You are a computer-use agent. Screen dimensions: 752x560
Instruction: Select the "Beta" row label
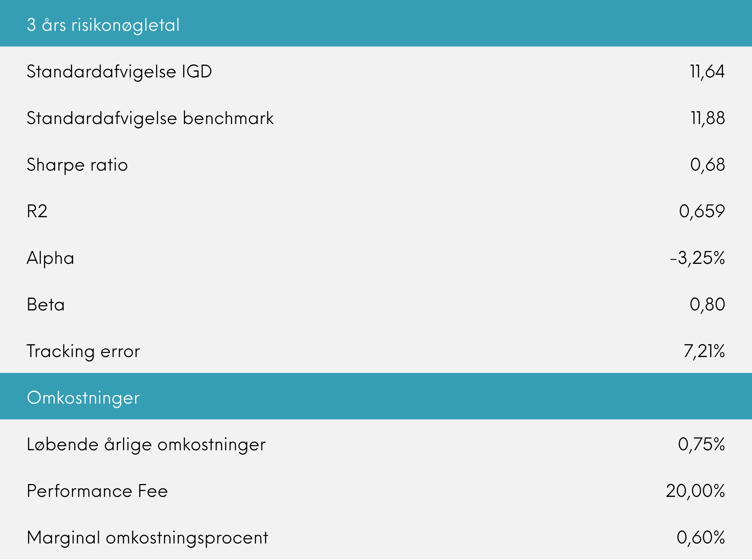tap(46, 305)
